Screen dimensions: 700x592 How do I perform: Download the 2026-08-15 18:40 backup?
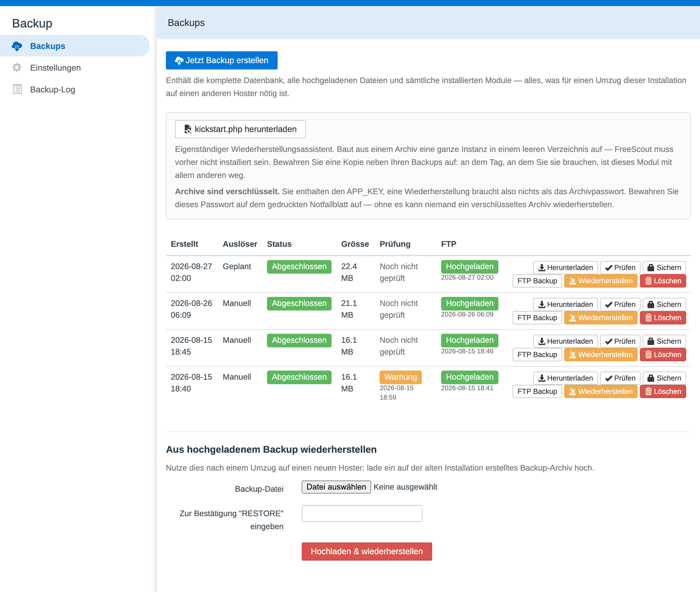coord(565,378)
